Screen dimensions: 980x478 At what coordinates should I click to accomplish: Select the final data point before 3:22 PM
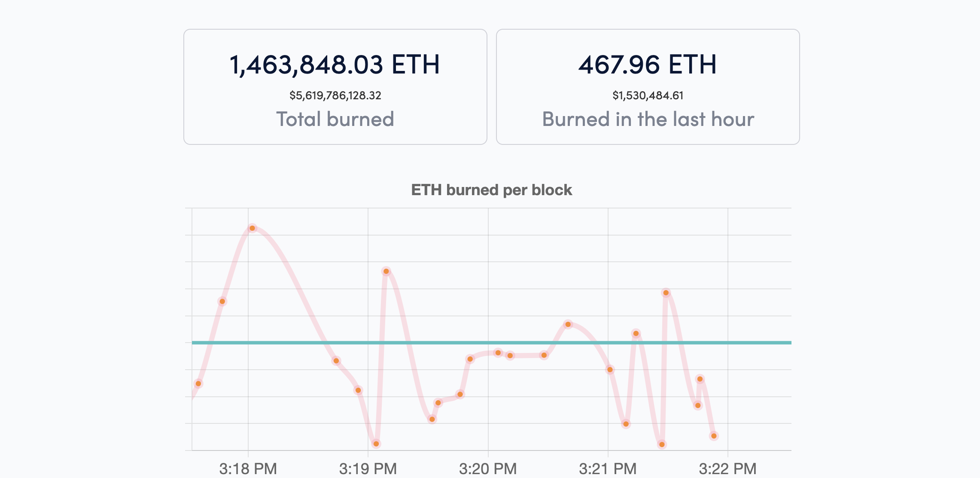714,436
